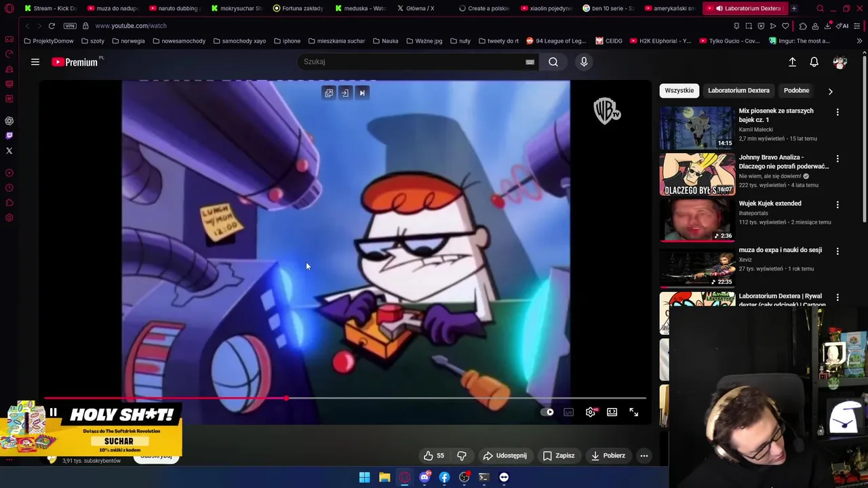Viewport: 868px width, 488px height.
Task: Select the Laboratorium Dextera filter chip
Action: click(x=738, y=90)
